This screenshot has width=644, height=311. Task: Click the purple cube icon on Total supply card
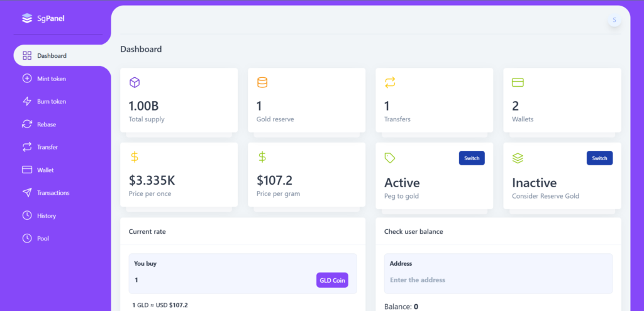135,82
